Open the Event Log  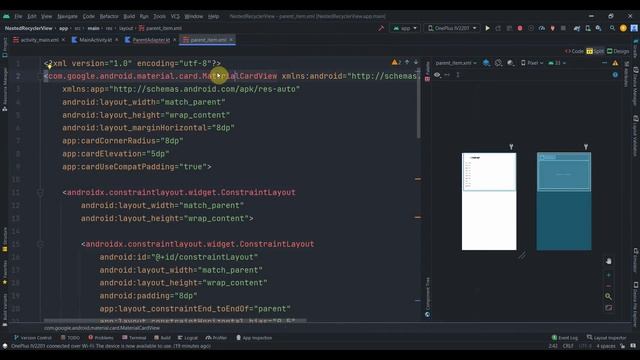[x=565, y=338]
